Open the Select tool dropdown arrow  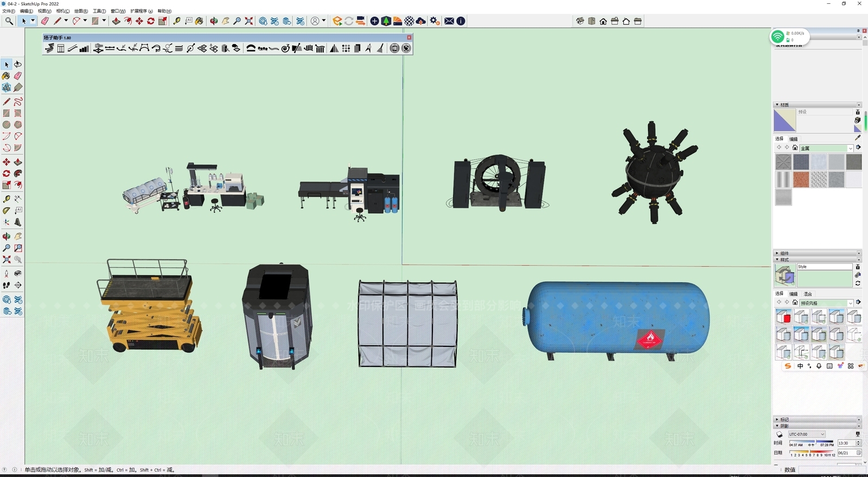click(x=33, y=21)
